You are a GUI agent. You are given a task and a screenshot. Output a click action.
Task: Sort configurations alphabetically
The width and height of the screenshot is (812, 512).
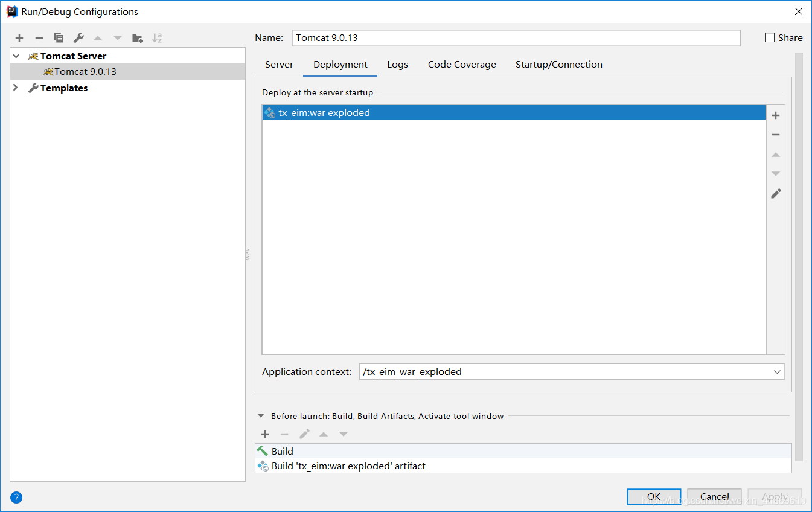157,38
